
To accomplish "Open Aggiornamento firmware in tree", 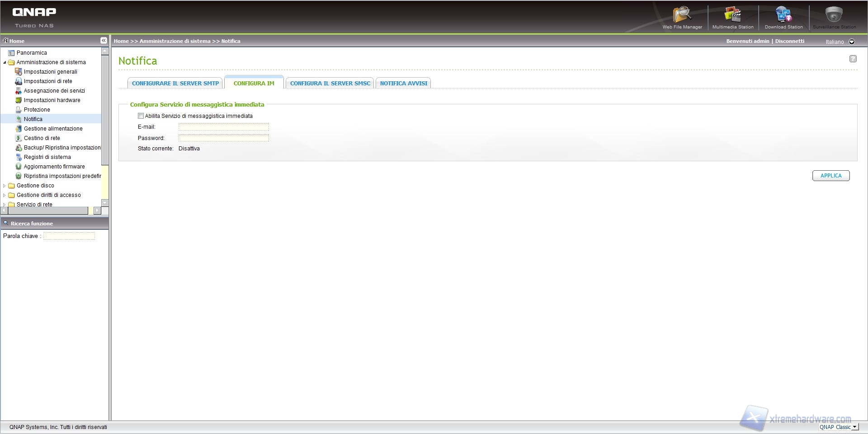I will 54,167.
